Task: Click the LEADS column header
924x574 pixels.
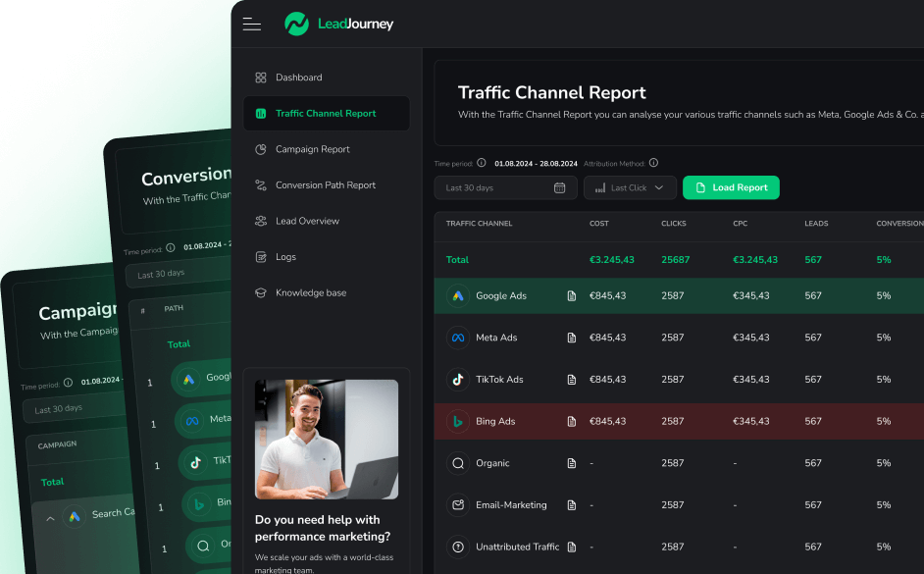Action: click(x=817, y=224)
